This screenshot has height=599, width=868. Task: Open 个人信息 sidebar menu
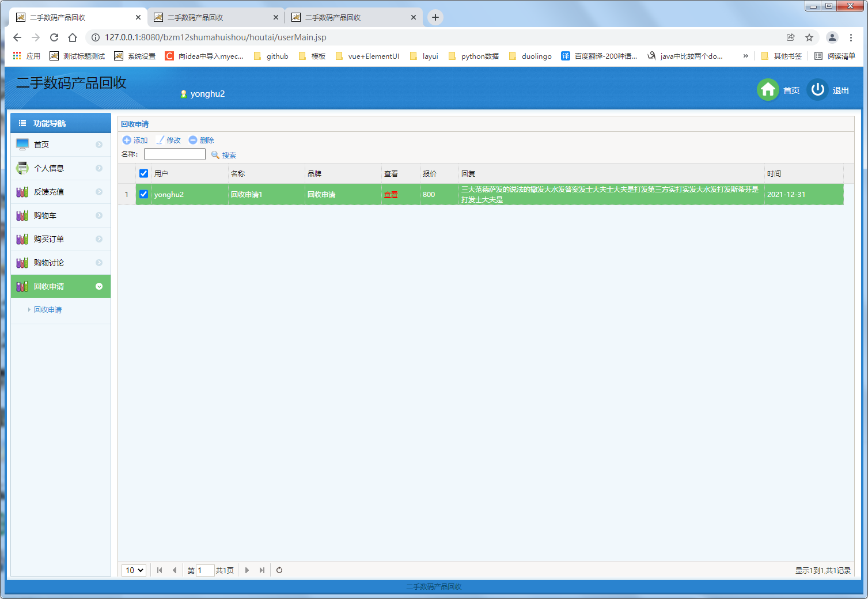pos(60,168)
